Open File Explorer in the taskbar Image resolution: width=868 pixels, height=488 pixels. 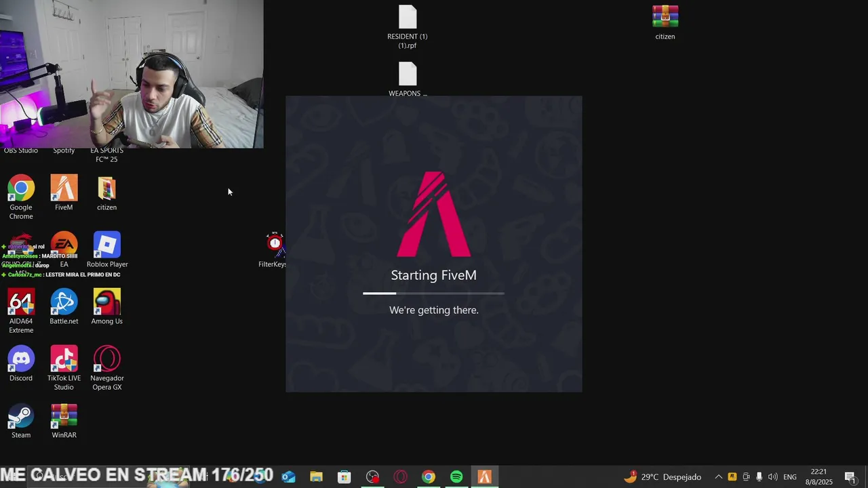[x=316, y=477]
